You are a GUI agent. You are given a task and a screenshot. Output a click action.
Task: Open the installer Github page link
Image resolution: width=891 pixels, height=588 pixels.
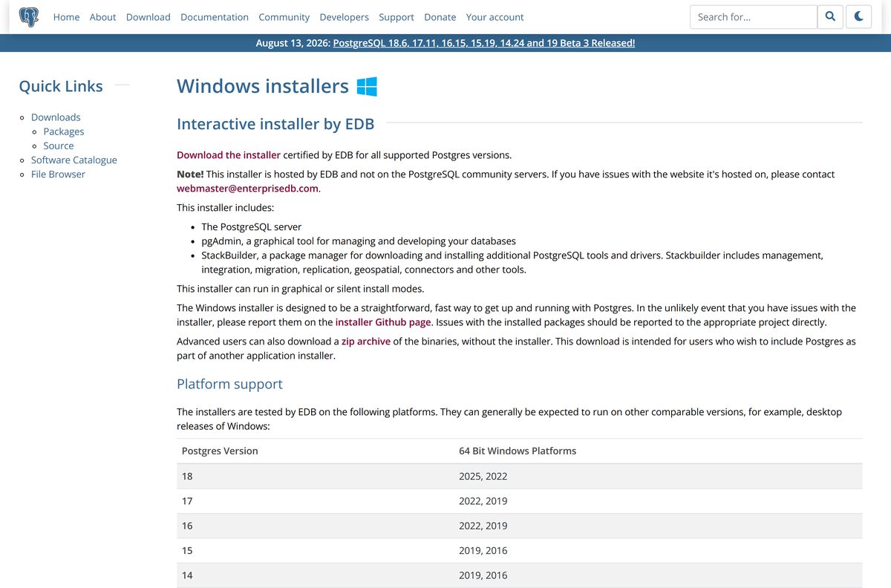tap(383, 322)
